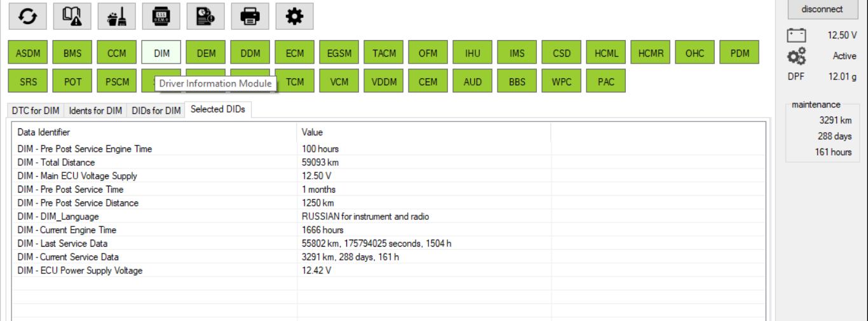Select the ECM module button
Image resolution: width=868 pixels, height=321 pixels.
click(295, 53)
